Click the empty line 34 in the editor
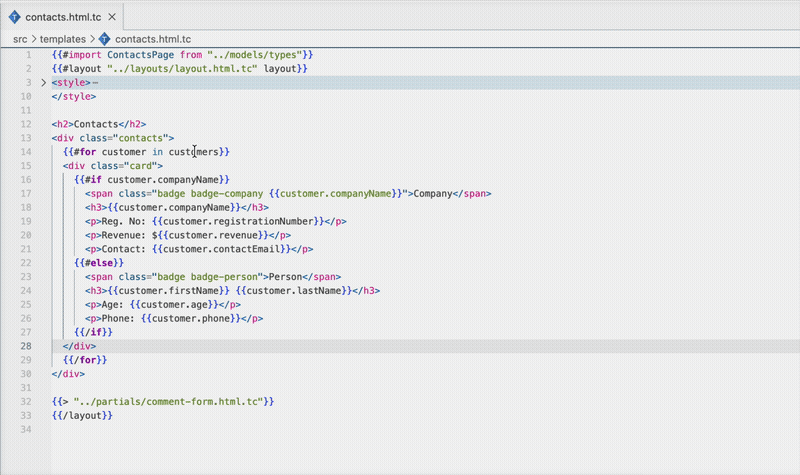 click(426, 429)
